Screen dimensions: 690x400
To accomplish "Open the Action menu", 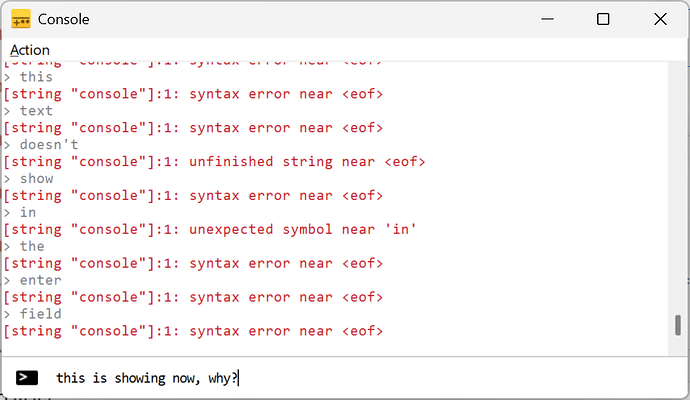I will click(30, 50).
